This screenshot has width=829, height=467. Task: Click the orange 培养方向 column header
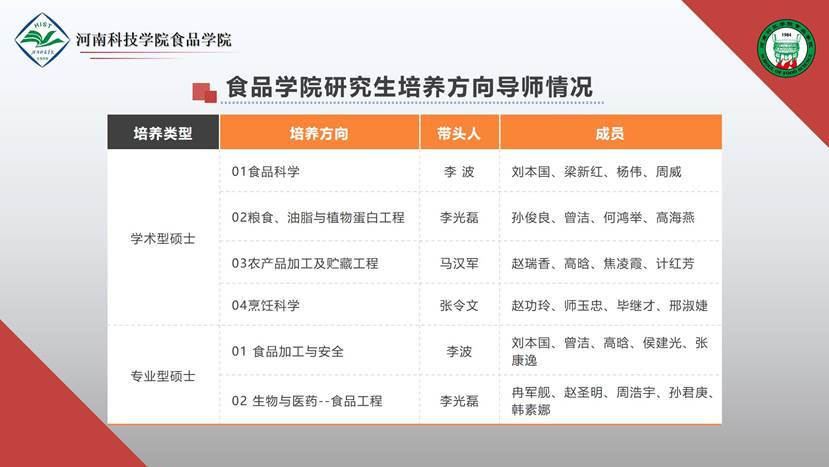(319, 133)
